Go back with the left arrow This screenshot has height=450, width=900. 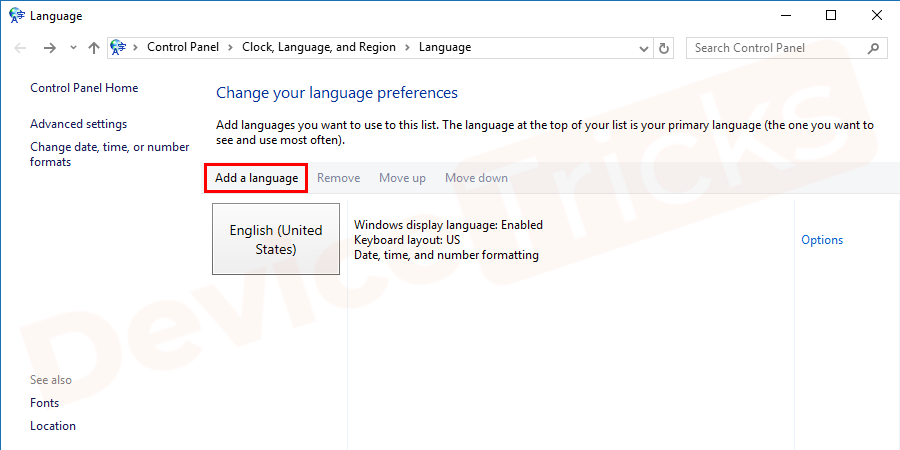(x=20, y=48)
